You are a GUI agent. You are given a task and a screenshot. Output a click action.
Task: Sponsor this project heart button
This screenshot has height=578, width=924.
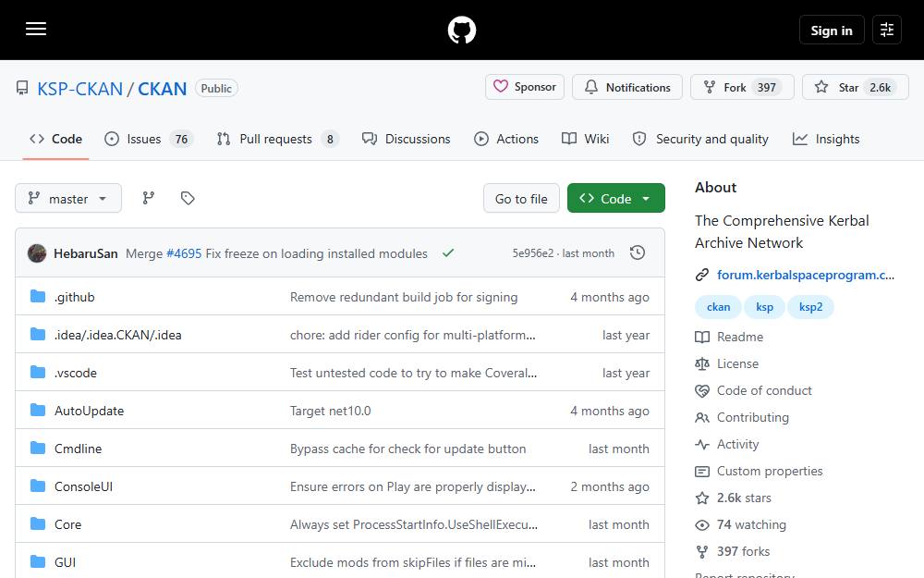pyautogui.click(x=525, y=87)
